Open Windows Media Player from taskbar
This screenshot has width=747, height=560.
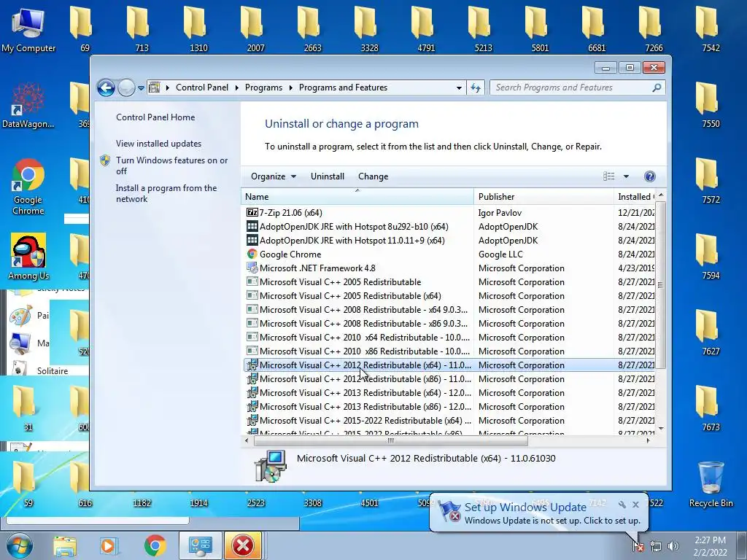click(109, 546)
